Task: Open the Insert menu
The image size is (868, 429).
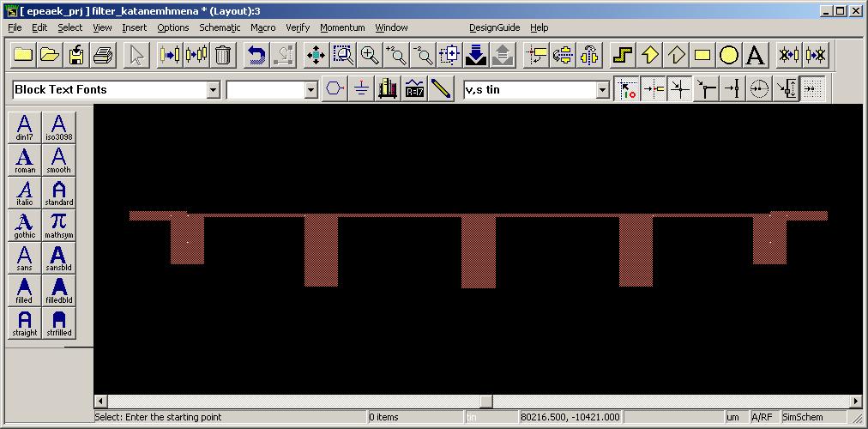Action: coord(135,27)
